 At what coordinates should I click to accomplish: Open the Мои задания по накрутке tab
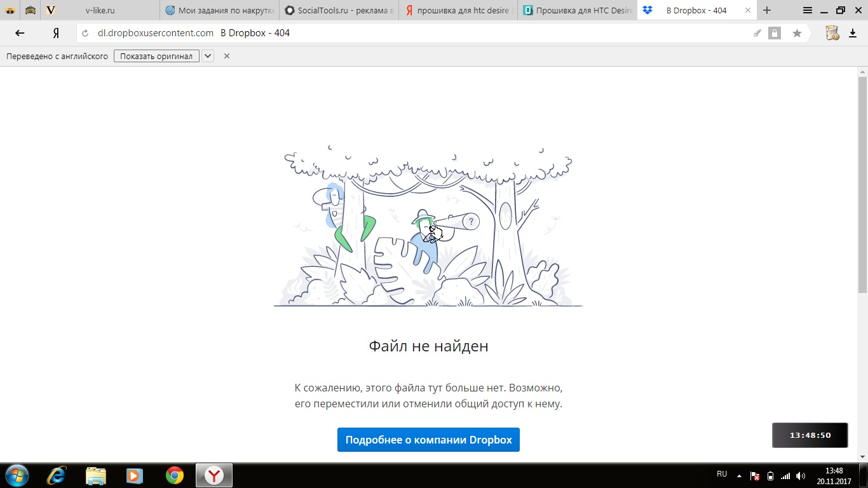tap(219, 10)
